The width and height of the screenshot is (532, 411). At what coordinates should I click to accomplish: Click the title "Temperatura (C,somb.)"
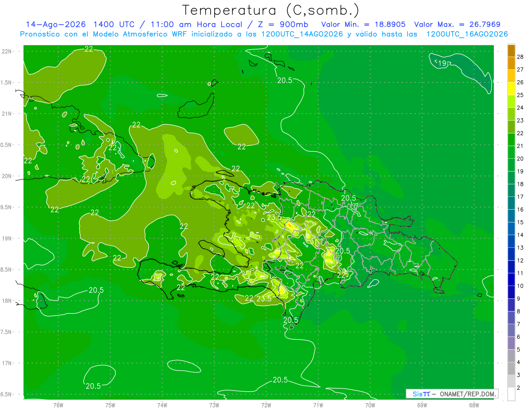coord(271,10)
